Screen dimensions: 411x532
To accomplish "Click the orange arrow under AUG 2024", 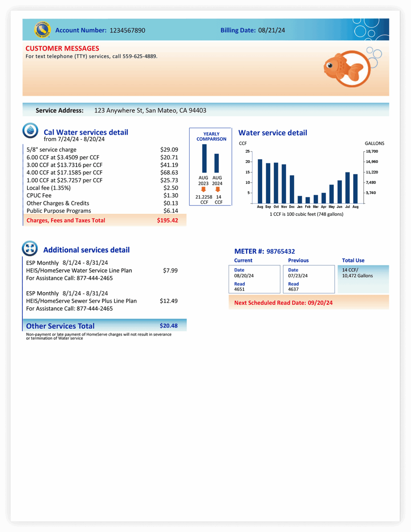I will [218, 189].
